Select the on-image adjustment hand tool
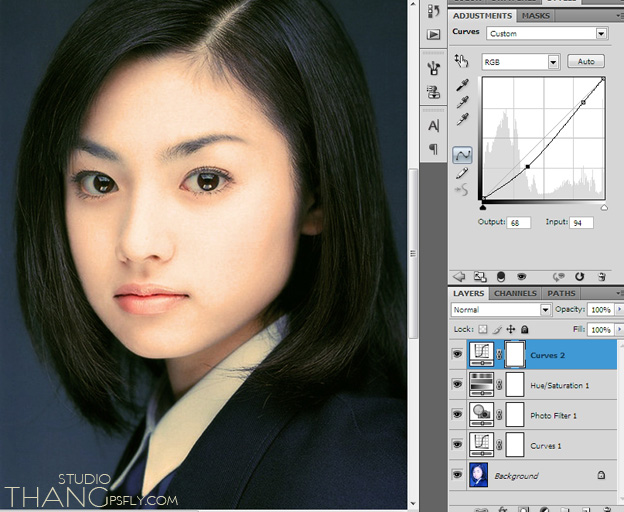624x512 pixels. pyautogui.click(x=462, y=60)
